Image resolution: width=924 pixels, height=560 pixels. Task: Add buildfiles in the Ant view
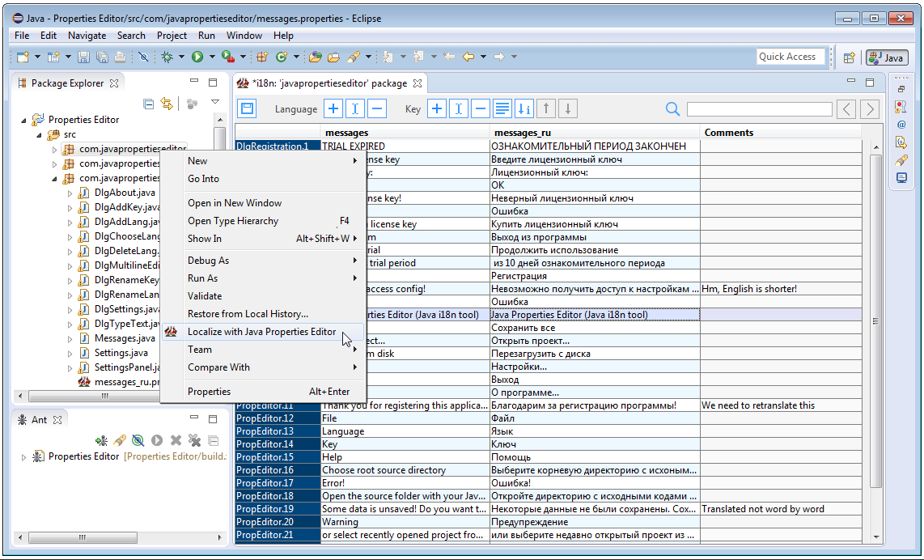pyautogui.click(x=102, y=440)
